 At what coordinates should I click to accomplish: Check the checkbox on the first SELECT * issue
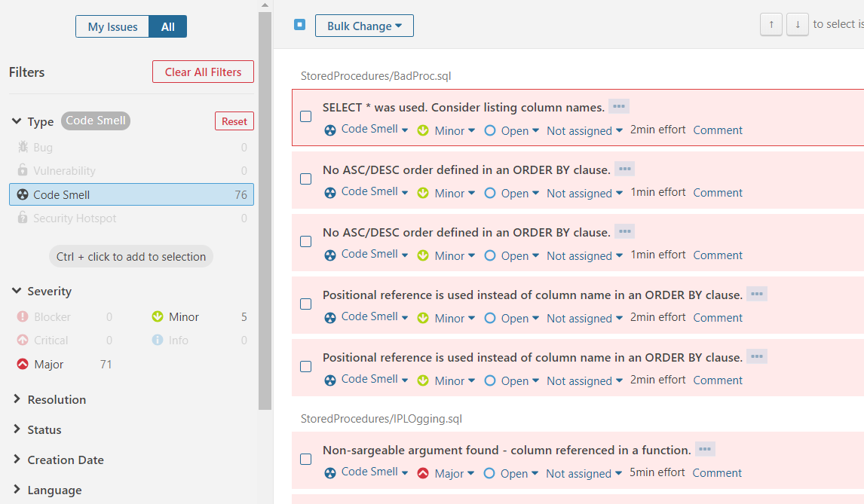pyautogui.click(x=305, y=116)
